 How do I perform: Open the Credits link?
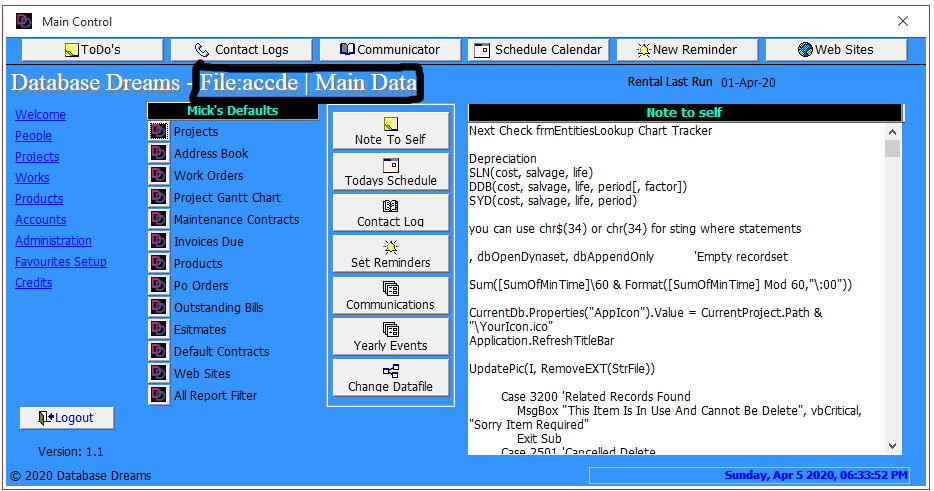(33, 282)
